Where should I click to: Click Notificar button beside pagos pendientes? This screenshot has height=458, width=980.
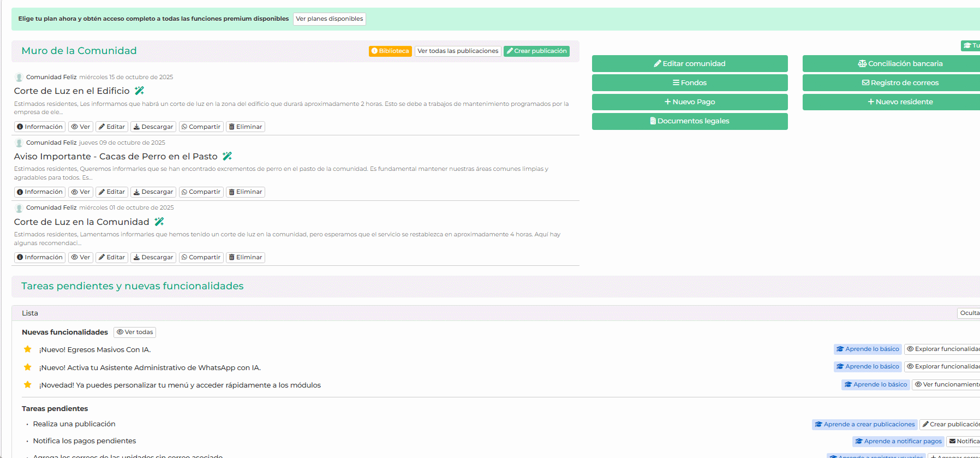[x=964, y=441]
